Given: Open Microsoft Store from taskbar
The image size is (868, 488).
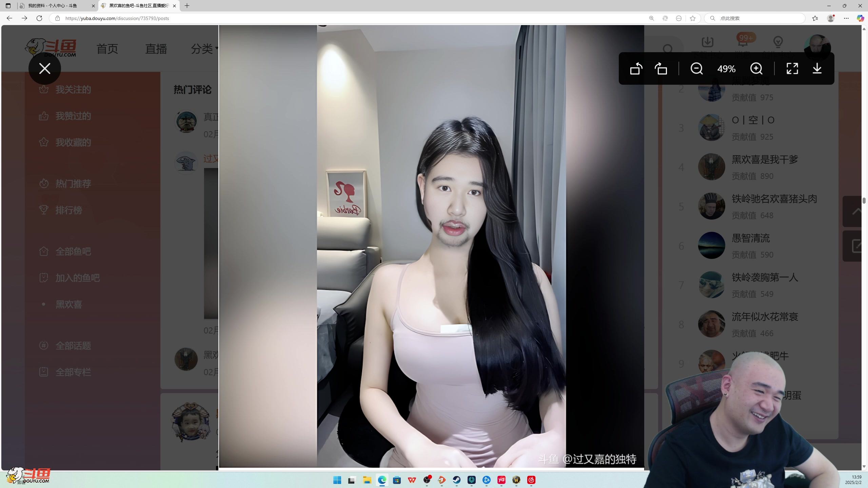Looking at the screenshot, I should [397, 480].
